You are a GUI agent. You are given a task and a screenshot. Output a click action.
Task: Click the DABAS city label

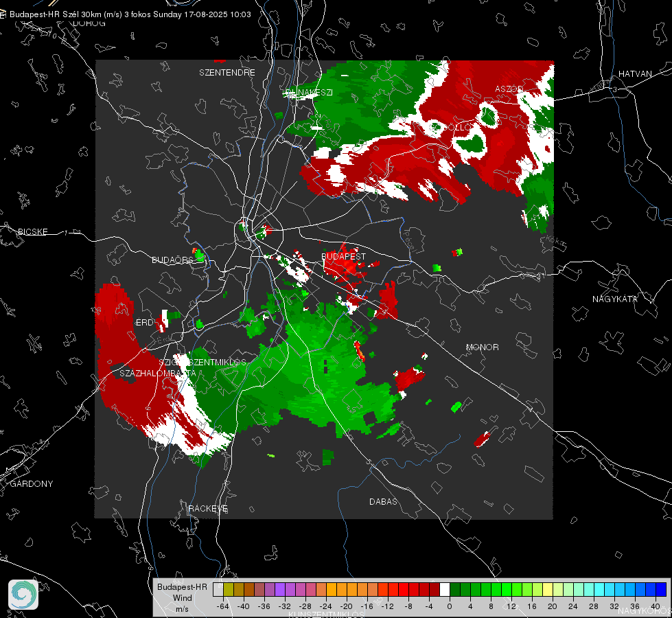(383, 501)
